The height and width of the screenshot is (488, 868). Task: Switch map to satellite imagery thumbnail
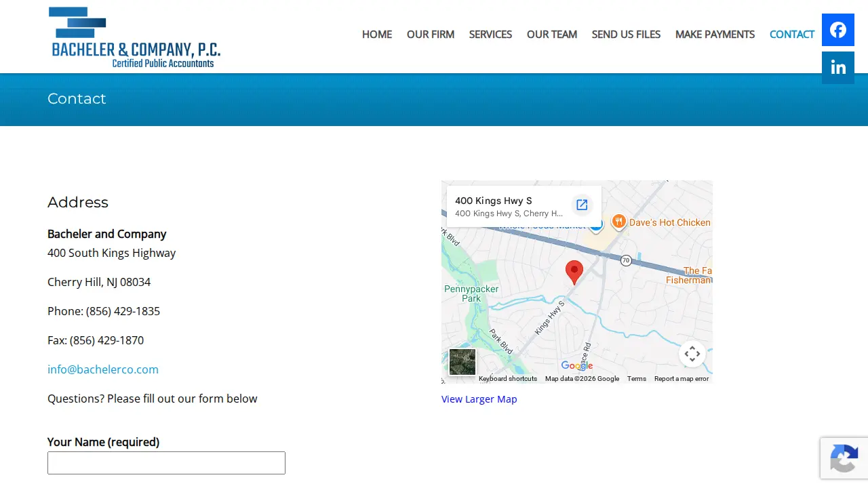[x=462, y=362]
